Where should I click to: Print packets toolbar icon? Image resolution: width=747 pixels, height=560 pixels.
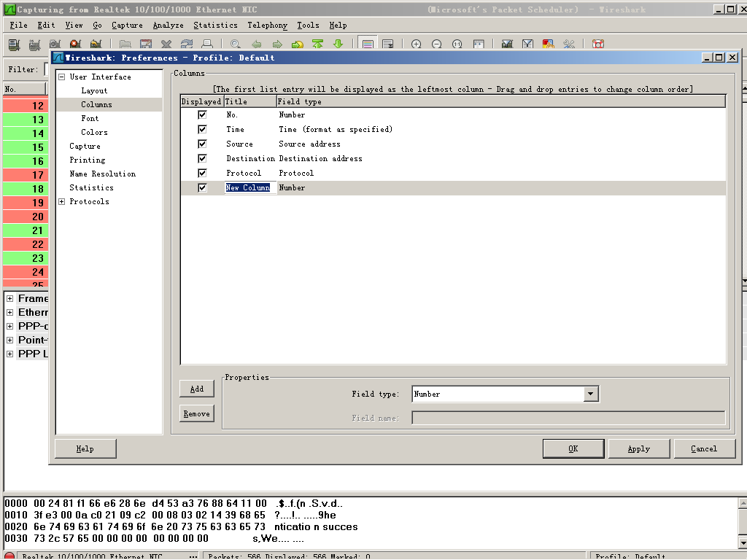[x=207, y=44]
